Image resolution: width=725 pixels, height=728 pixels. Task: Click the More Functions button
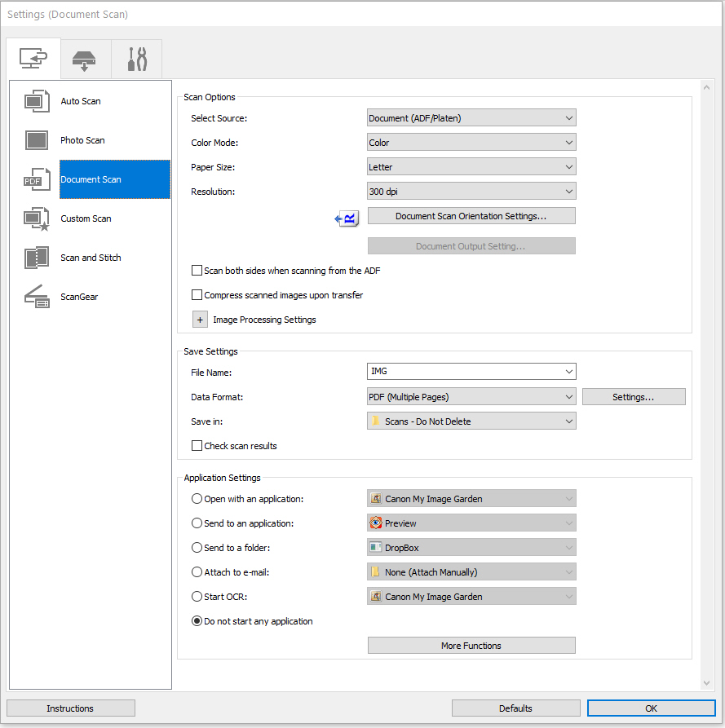coord(471,646)
